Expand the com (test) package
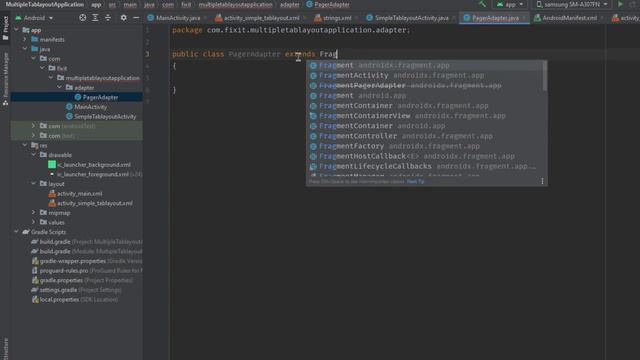 33,136
